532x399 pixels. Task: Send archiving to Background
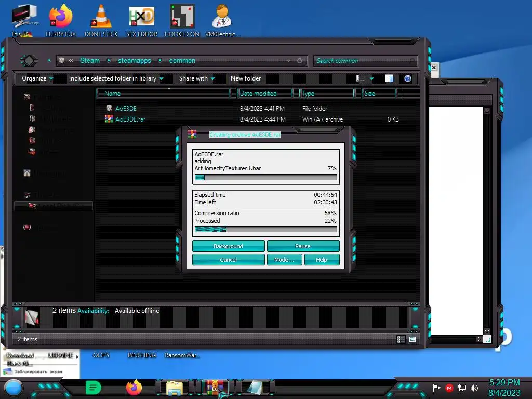pos(229,246)
